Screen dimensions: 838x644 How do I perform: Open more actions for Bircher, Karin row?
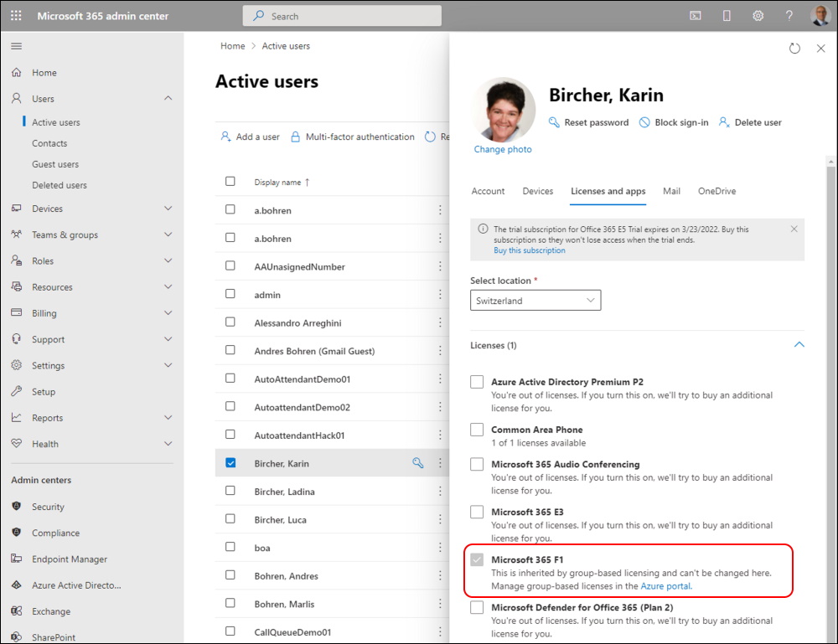[x=440, y=463]
